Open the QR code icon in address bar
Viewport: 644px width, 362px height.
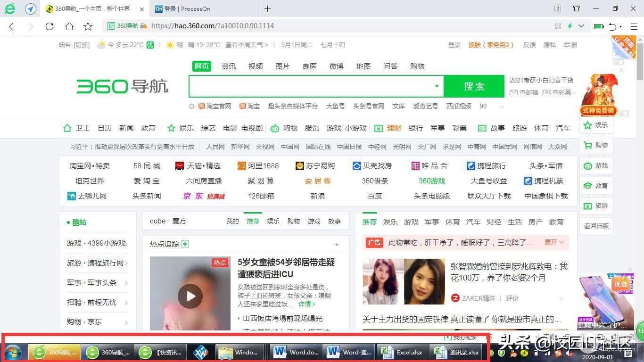[x=558, y=26]
